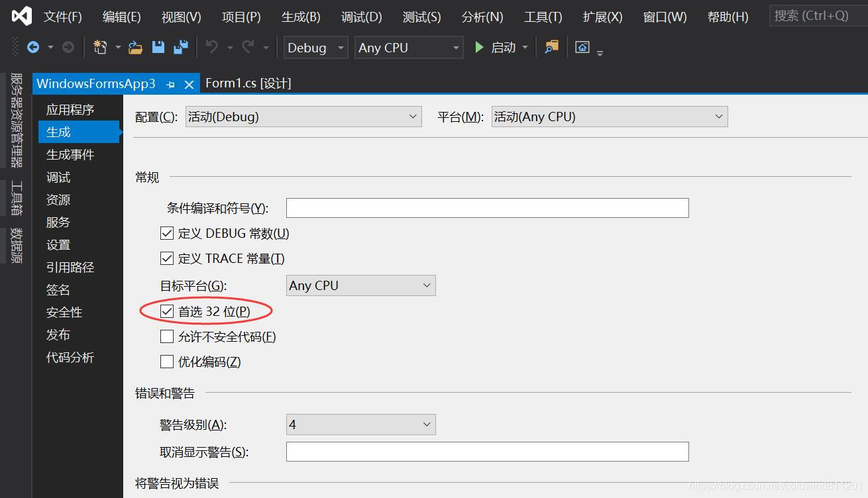This screenshot has height=498, width=868.
Task: Switch to the Form1.cs [设计] tab
Action: point(248,83)
